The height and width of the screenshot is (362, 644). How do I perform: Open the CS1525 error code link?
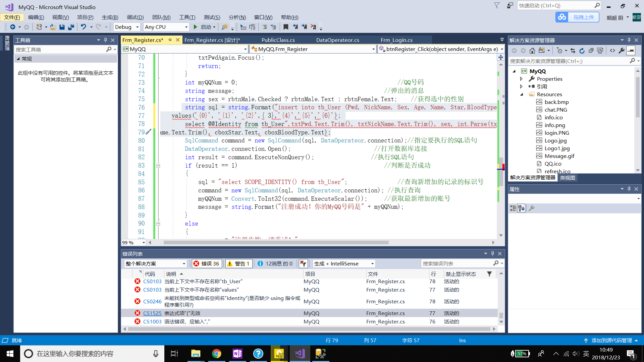point(152,313)
